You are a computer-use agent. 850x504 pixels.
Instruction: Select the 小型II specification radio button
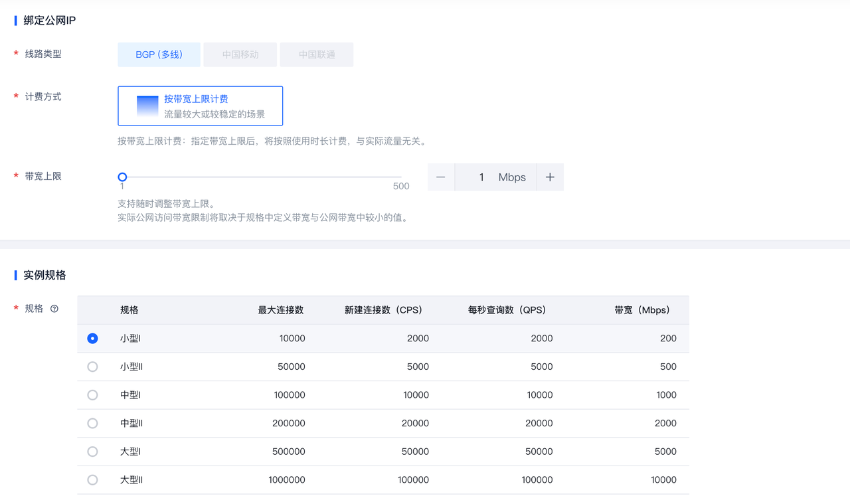click(93, 367)
